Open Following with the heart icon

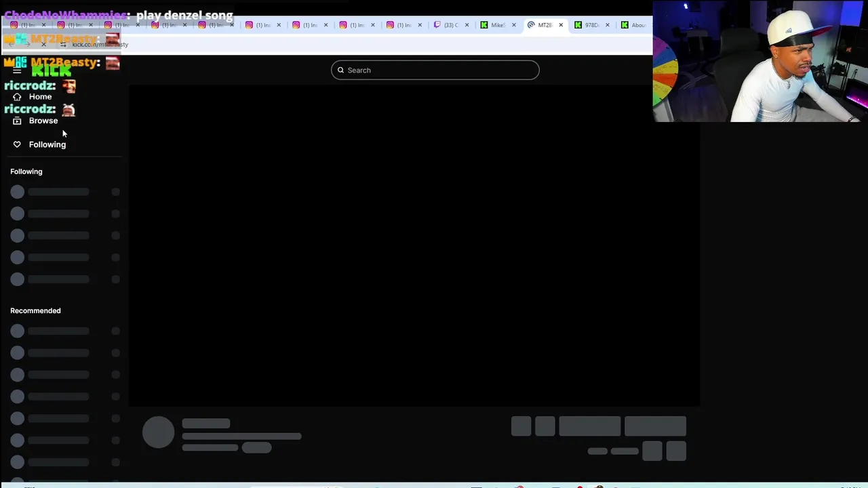pyautogui.click(x=39, y=144)
